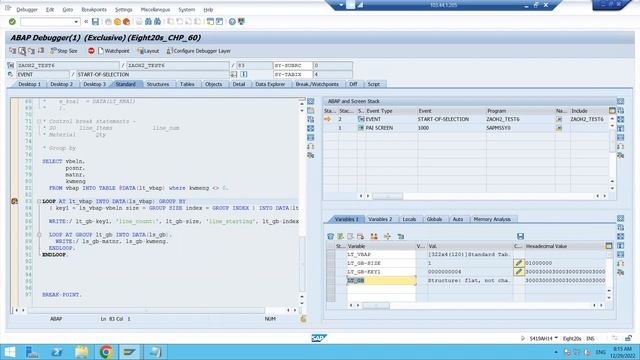640x360 pixels.
Task: Click the Step Size button
Action: (x=64, y=51)
